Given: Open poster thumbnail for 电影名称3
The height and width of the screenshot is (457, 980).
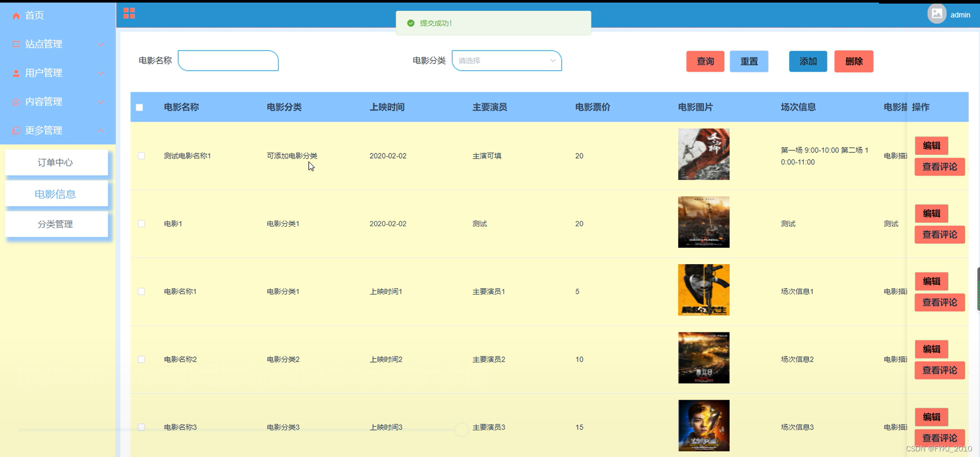Looking at the screenshot, I should (x=704, y=426).
